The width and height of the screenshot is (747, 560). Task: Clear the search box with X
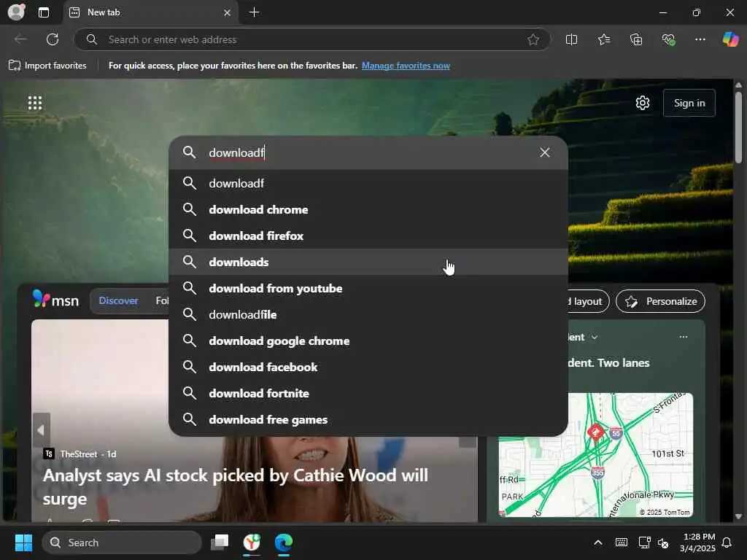tap(544, 152)
